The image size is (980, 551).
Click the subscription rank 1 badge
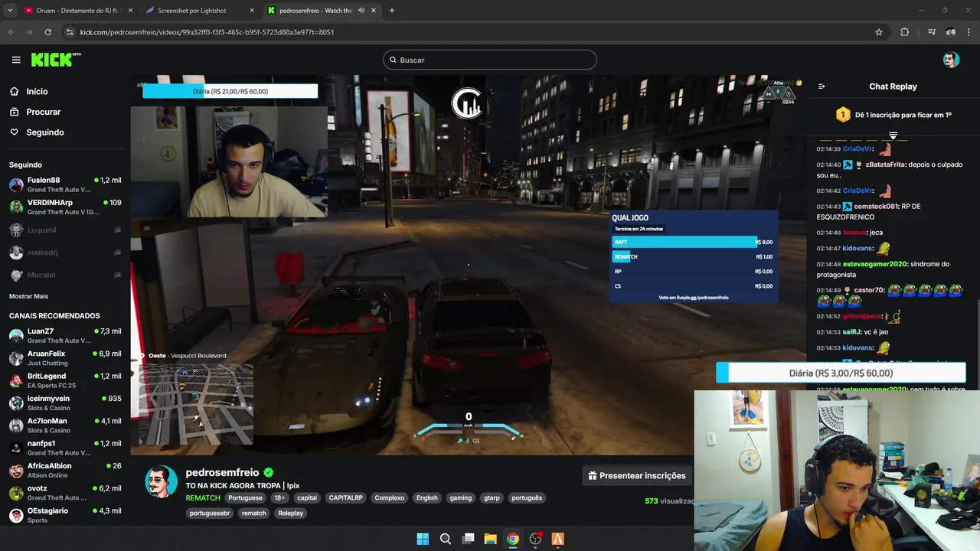pos(843,115)
